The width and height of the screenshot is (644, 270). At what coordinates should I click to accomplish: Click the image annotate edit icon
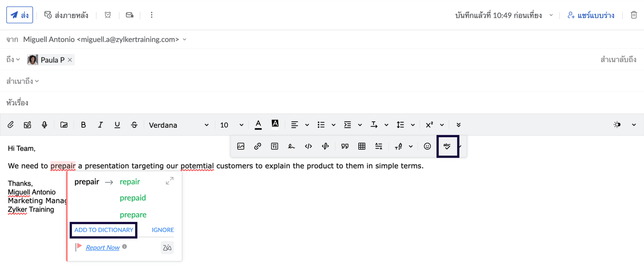[27, 125]
